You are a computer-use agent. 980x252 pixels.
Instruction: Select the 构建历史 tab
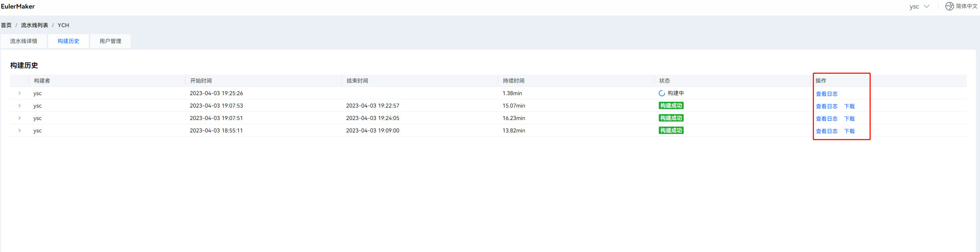click(x=68, y=41)
